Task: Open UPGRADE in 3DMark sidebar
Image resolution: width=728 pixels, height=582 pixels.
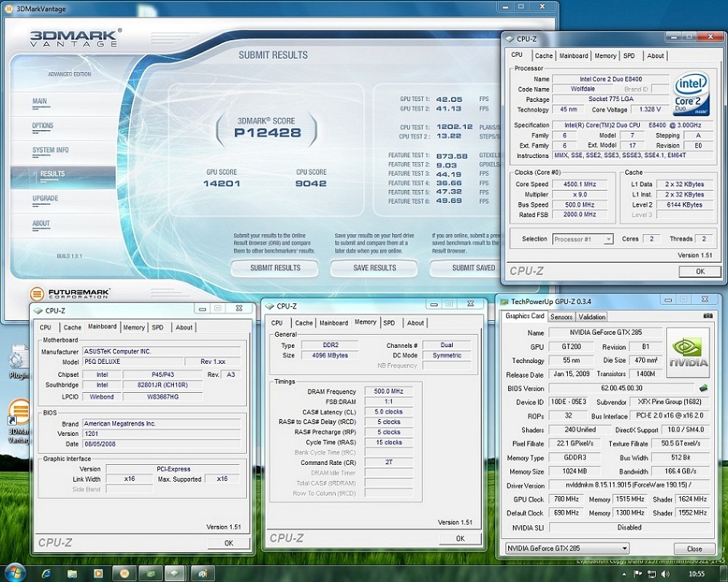Action: point(45,199)
